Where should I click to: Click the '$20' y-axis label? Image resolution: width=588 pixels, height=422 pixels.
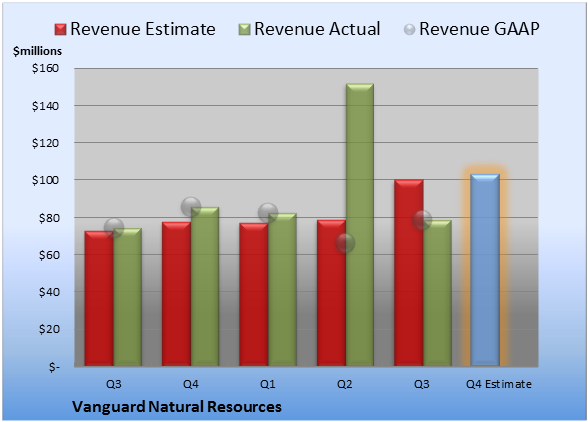49,329
